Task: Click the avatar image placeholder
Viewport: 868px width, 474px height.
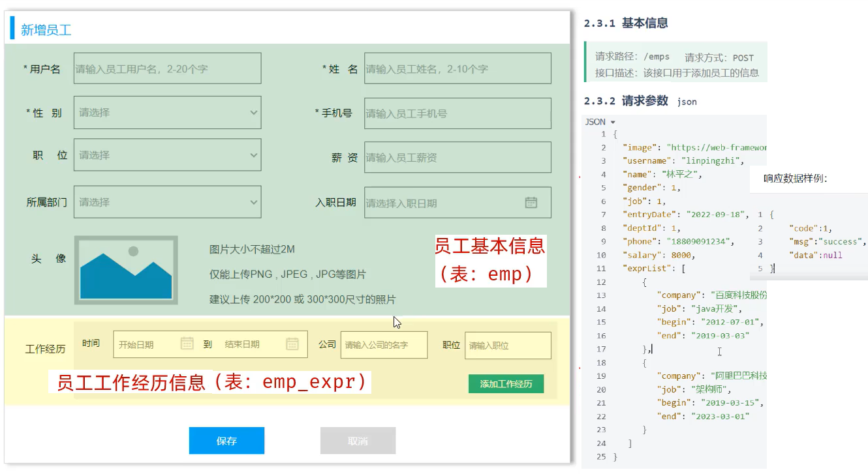Action: pos(126,271)
